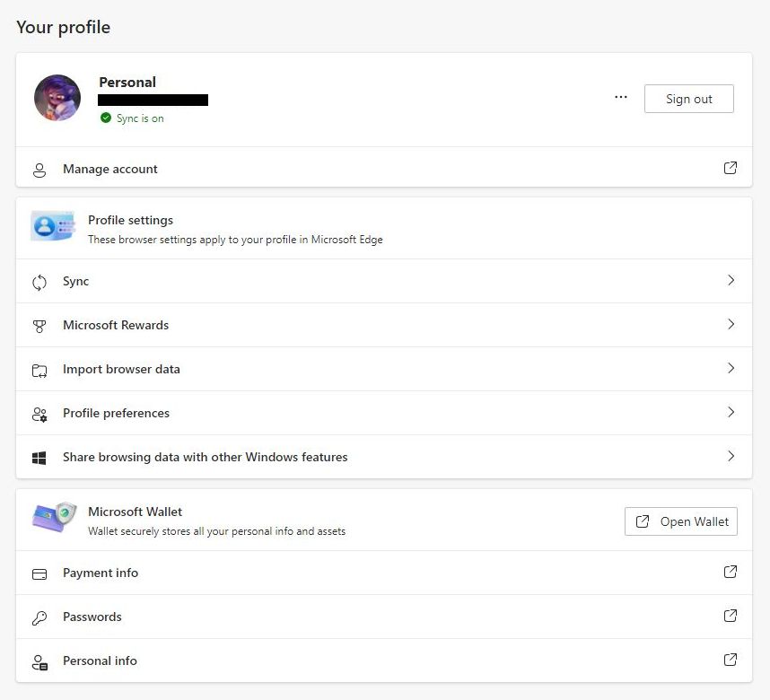
Task: Click the 'Your profile' page heading
Action: click(x=64, y=28)
